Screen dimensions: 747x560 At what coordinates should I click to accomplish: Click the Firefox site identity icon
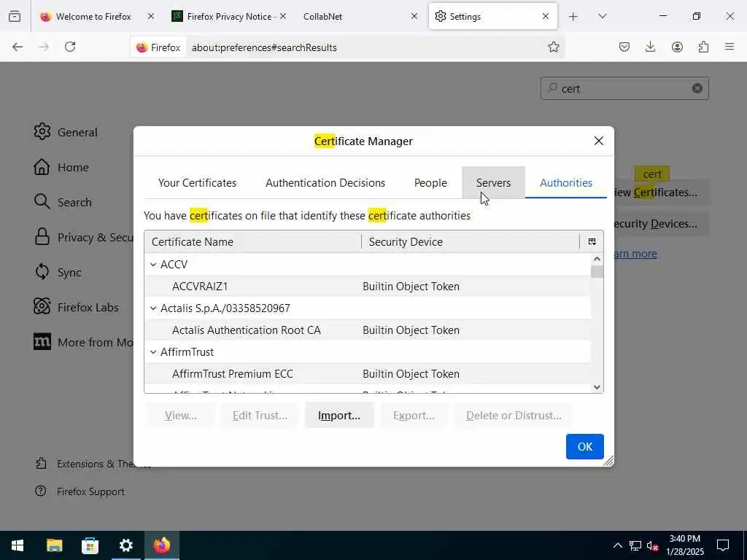click(x=158, y=47)
